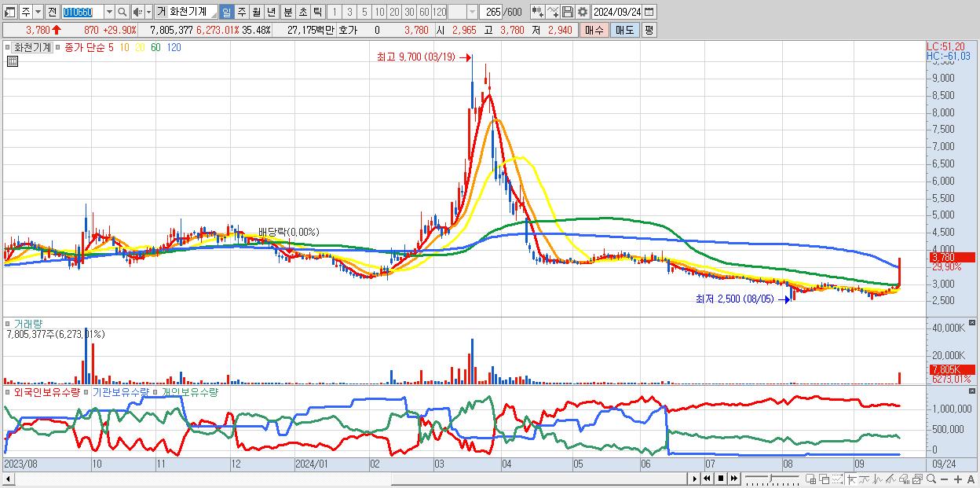Click the 전 button in top toolbar
Screen dimensions: 980x488
click(x=52, y=12)
